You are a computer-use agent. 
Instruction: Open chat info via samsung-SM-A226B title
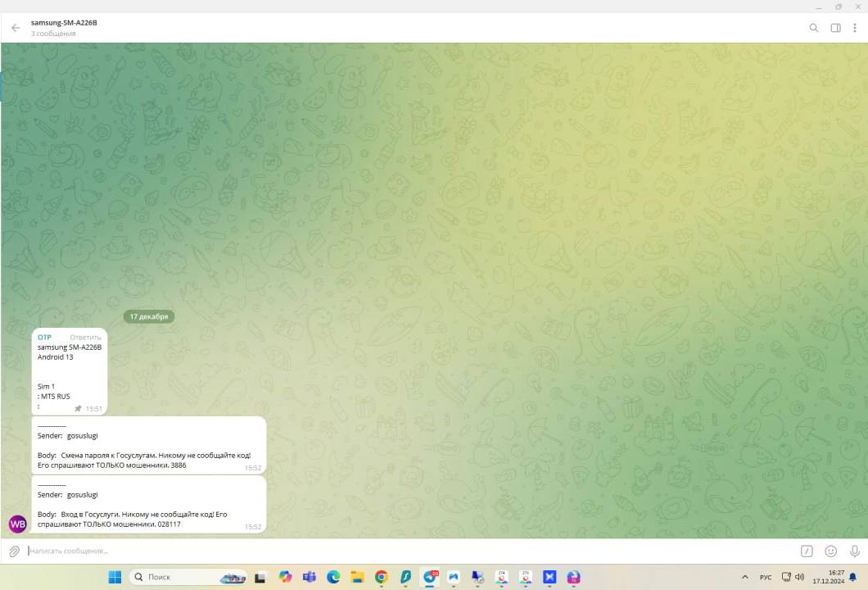coord(64,23)
